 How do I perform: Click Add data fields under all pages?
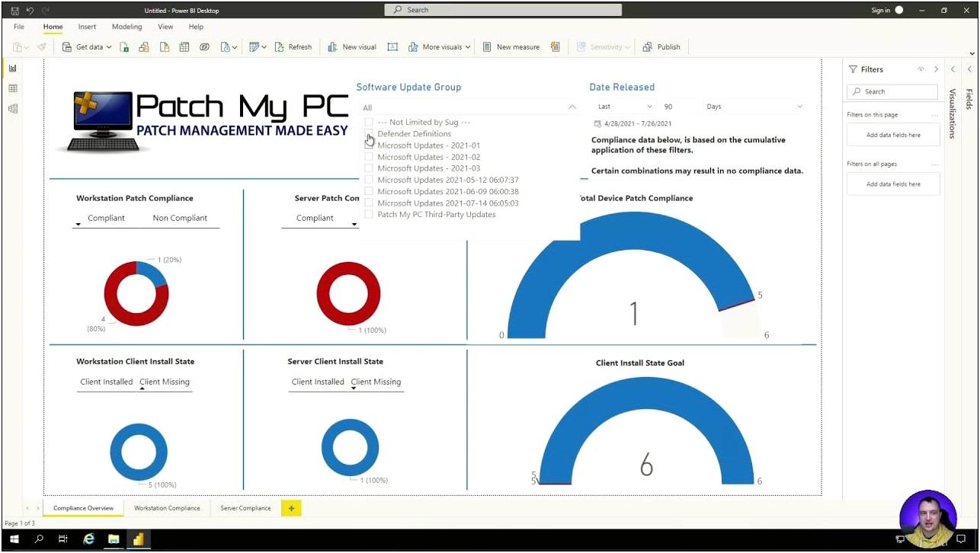(893, 184)
